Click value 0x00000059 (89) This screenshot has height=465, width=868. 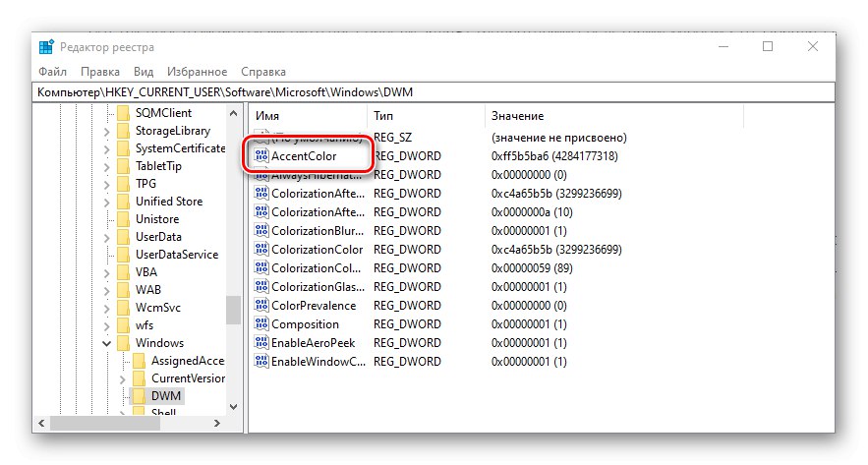tap(532, 268)
